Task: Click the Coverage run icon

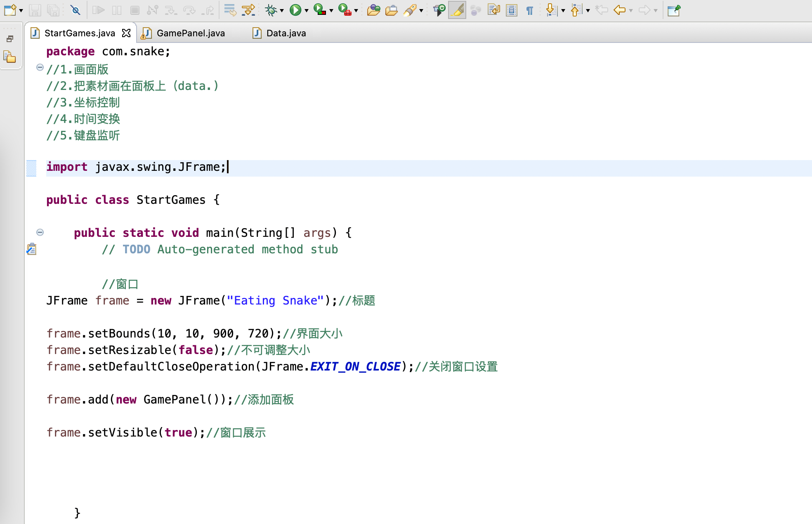Action: point(320,10)
